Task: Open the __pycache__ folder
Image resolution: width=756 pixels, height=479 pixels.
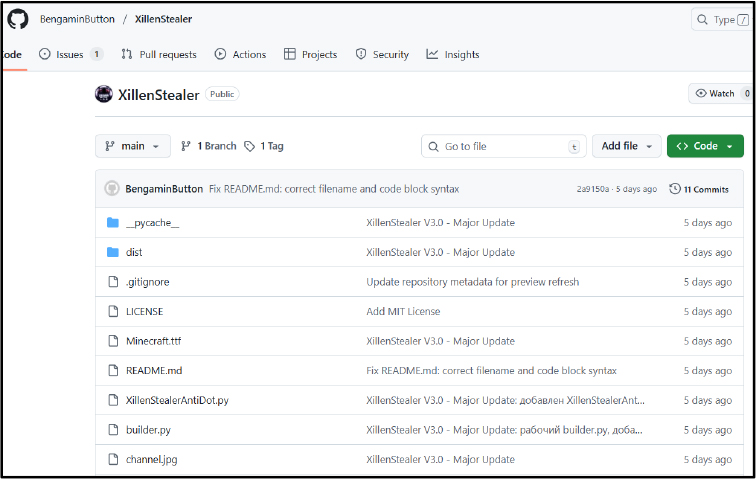Action: point(152,223)
